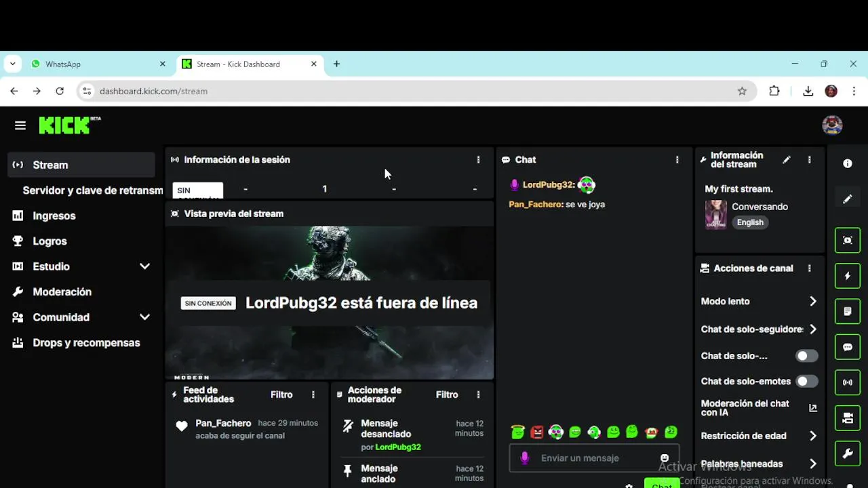The image size is (868, 488).
Task: Insert the angel halo emote
Action: [x=518, y=432]
